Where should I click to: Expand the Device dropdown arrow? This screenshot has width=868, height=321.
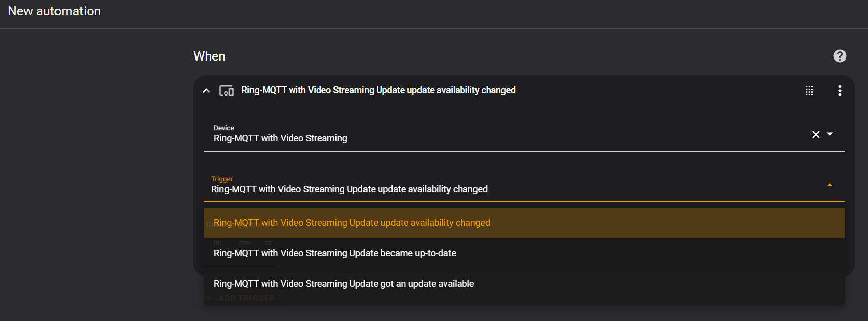click(830, 134)
